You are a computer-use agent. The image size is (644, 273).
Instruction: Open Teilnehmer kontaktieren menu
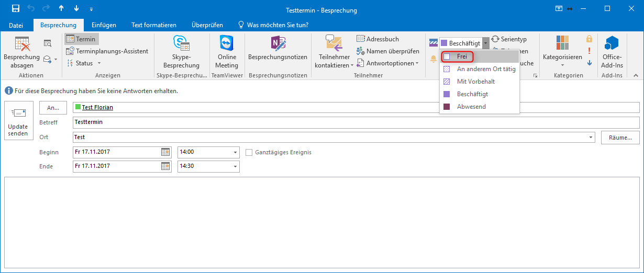click(x=334, y=53)
